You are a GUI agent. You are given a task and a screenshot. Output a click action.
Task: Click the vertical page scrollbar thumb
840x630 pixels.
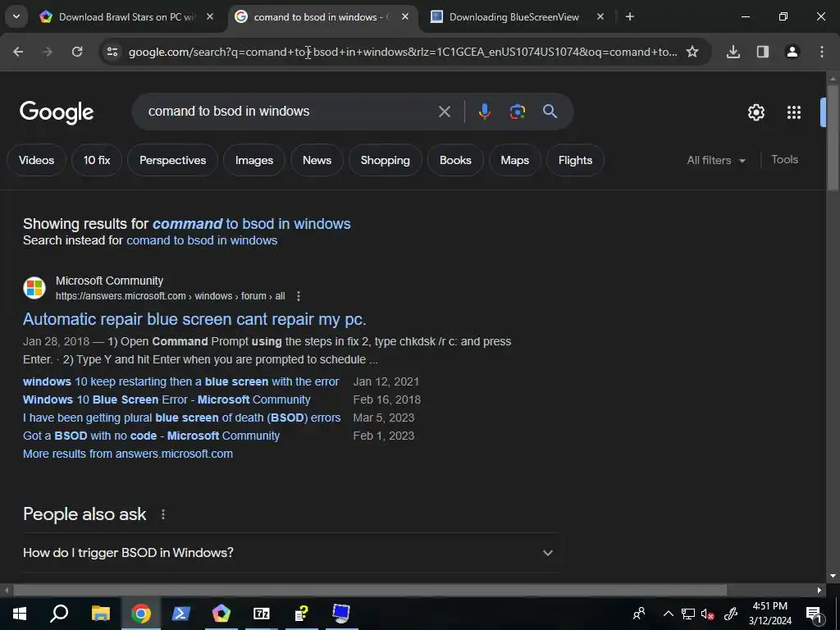pos(833,137)
